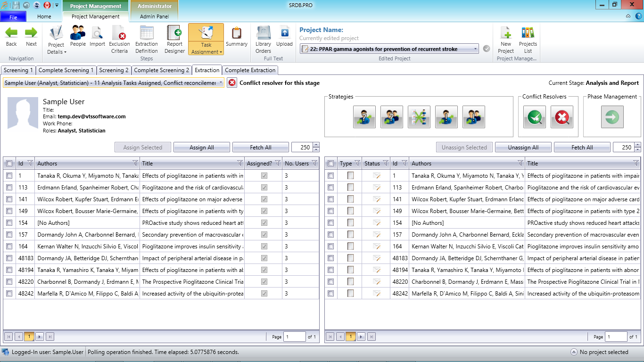
Task: Expand the assigned user dropdown
Action: click(221, 83)
